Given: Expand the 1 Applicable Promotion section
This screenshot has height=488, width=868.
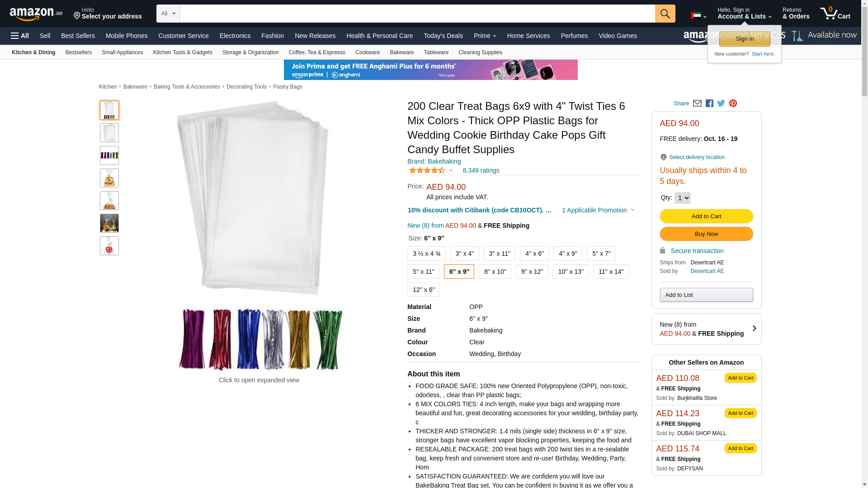Looking at the screenshot, I should (598, 210).
